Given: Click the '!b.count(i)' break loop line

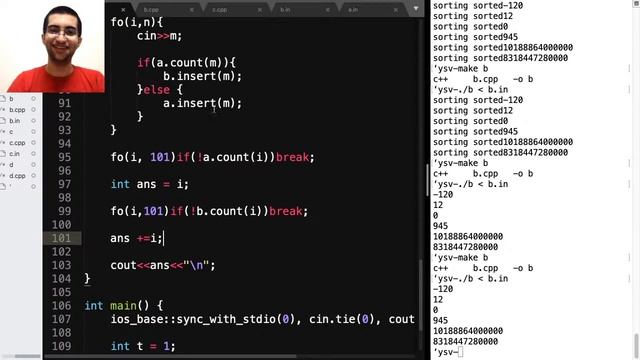Looking at the screenshot, I should [x=209, y=211].
